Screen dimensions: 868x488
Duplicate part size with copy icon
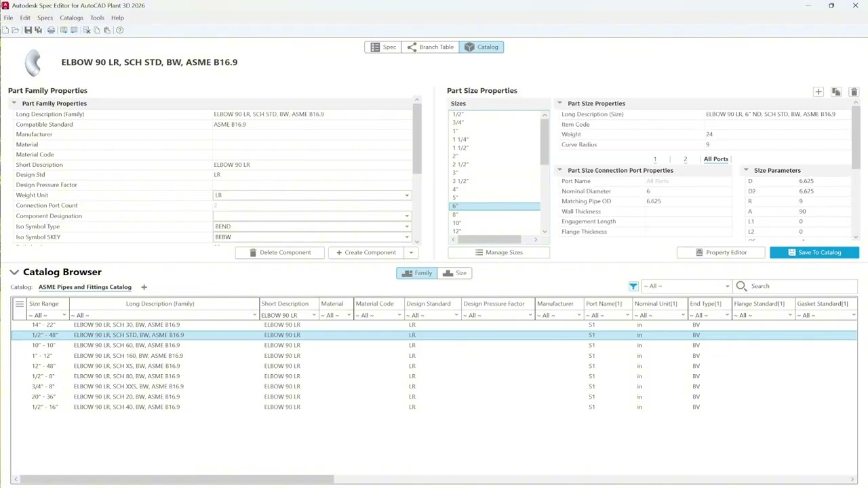(x=836, y=91)
